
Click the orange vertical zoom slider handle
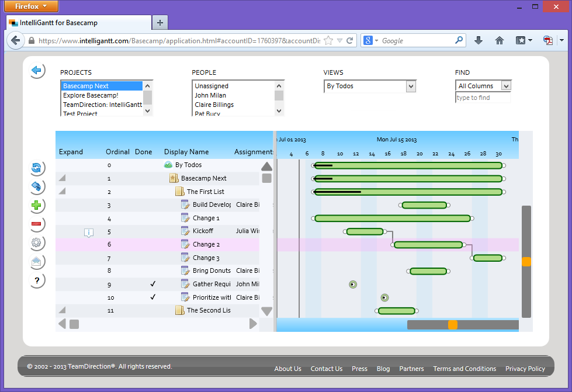(526, 262)
